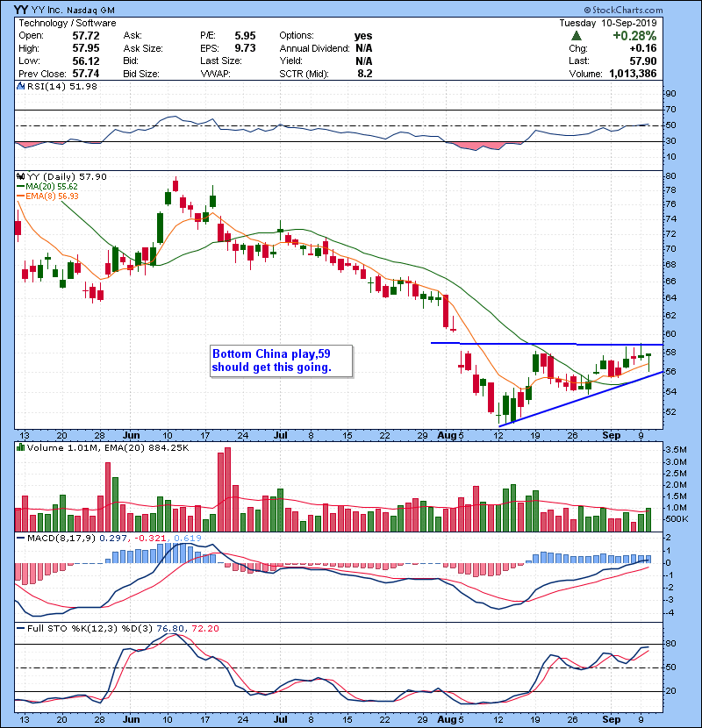Click the Volume value 1,013,386

tap(633, 74)
